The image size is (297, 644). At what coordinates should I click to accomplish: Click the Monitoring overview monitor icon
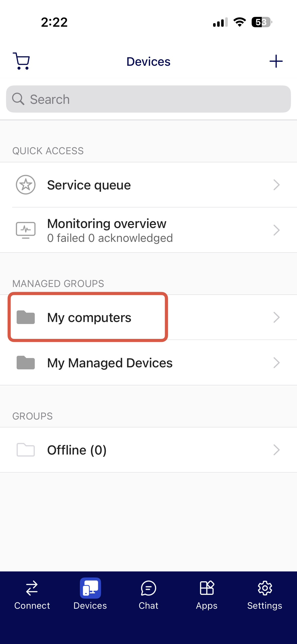click(26, 230)
